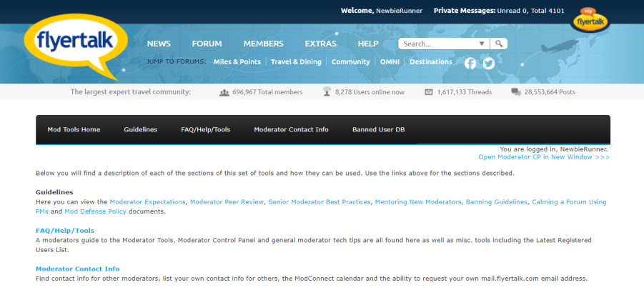Open FlyerTalk's Twitter page icon
The width and height of the screenshot is (644, 295).
tap(488, 63)
